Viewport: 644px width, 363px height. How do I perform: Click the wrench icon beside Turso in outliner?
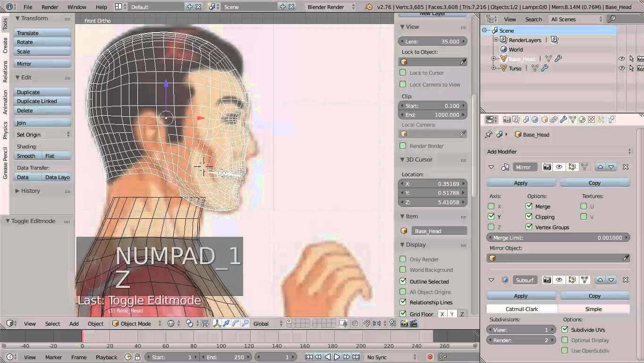pyautogui.click(x=544, y=69)
